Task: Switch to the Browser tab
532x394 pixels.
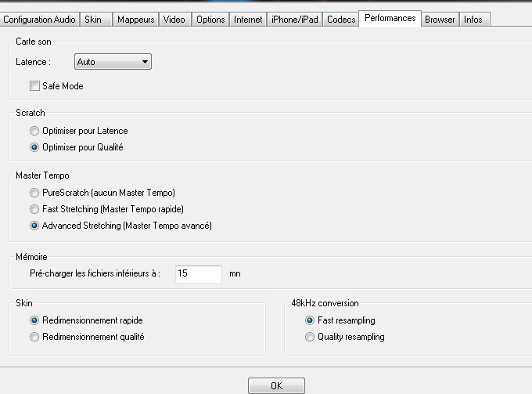Action: 440,20
